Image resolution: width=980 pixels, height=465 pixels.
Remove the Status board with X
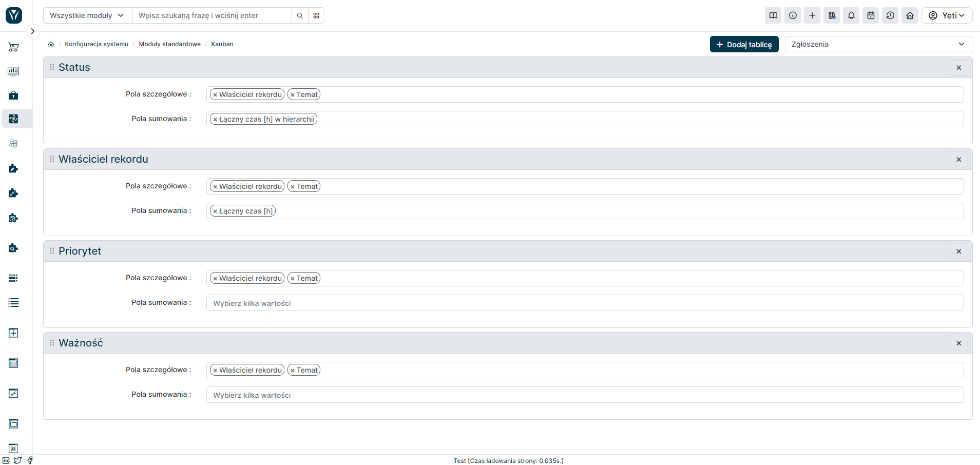958,68
